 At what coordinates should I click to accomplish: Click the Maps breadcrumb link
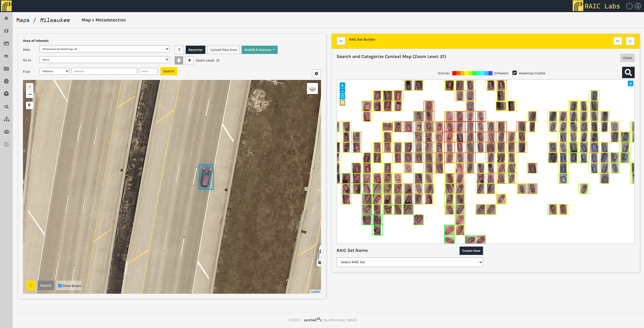coord(23,20)
